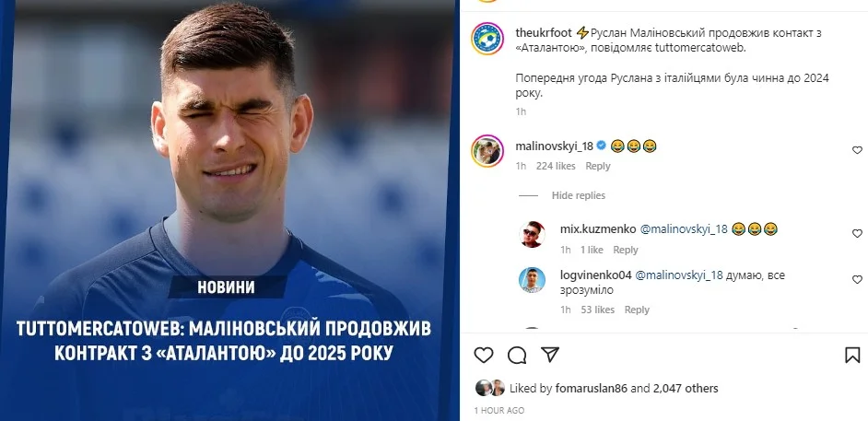Open the 224 likes list

pyautogui.click(x=556, y=166)
